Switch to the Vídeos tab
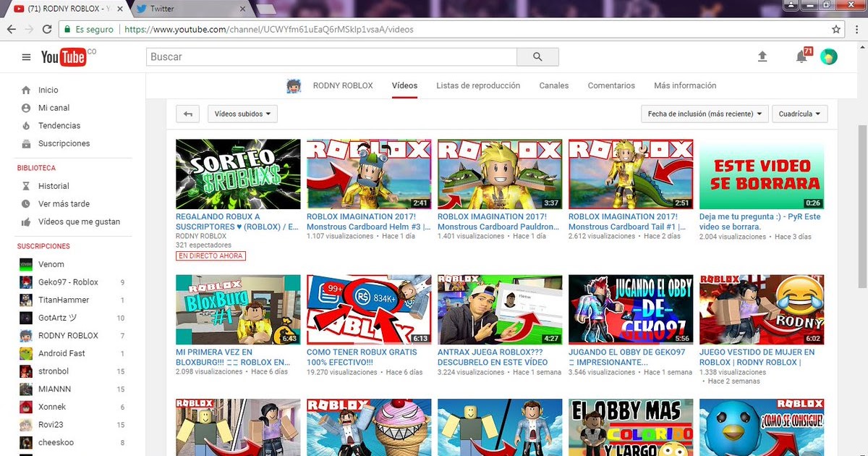Viewport: 868px width, 456px height. [404, 85]
